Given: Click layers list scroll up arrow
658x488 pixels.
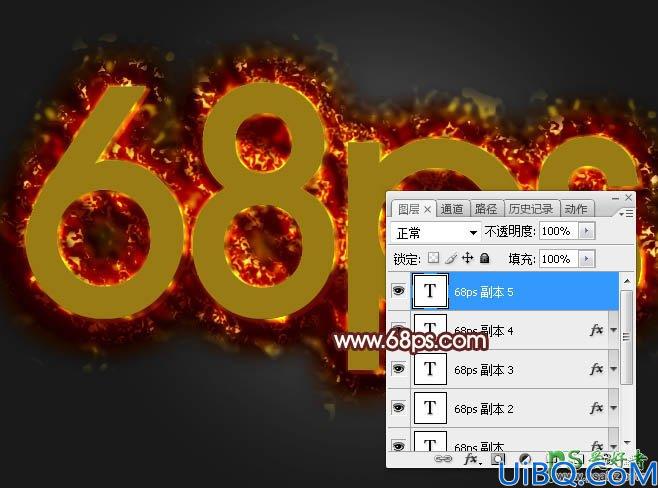Looking at the screenshot, I should point(627,281).
